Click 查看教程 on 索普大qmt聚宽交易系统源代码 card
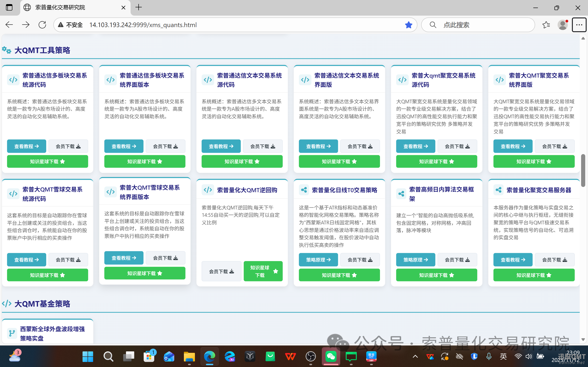 coord(416,146)
